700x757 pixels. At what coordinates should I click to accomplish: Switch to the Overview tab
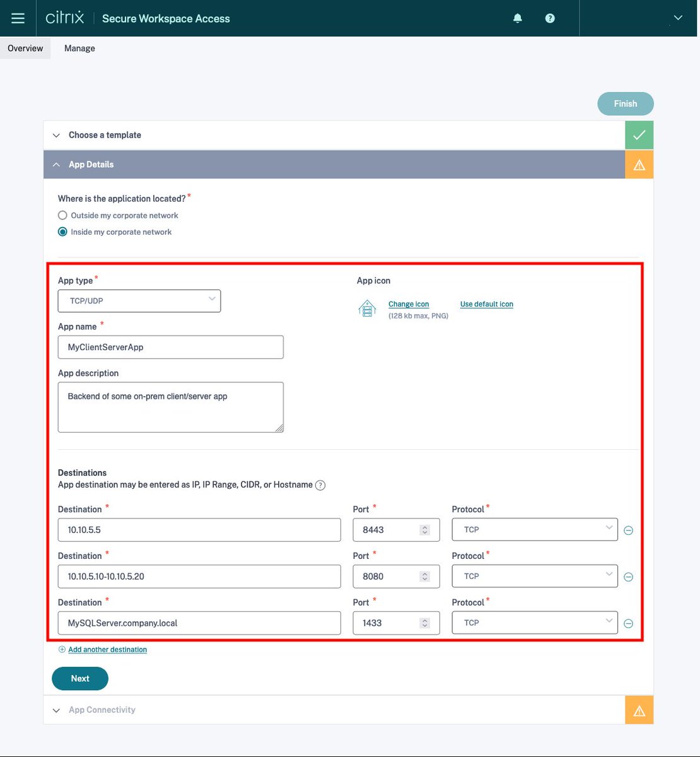[x=25, y=48]
